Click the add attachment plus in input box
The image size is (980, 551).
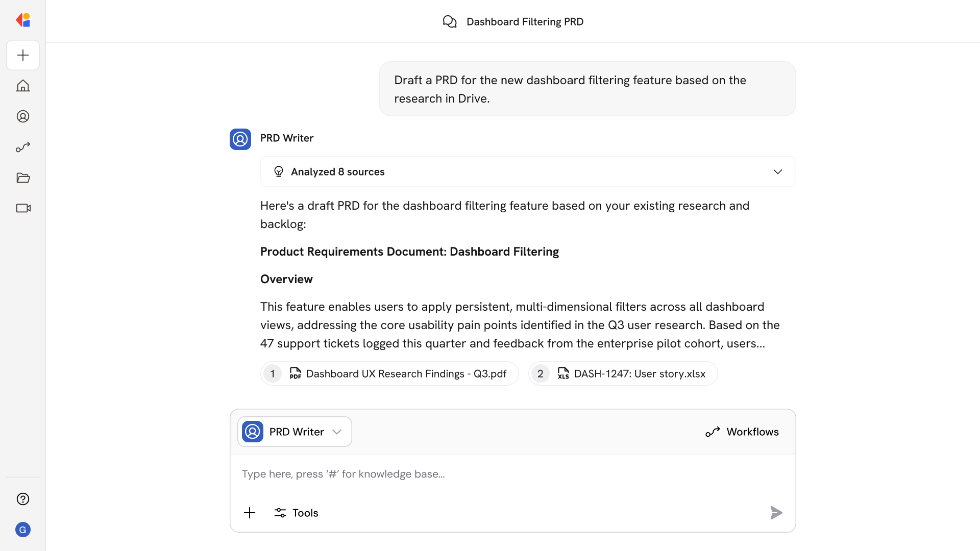click(250, 513)
